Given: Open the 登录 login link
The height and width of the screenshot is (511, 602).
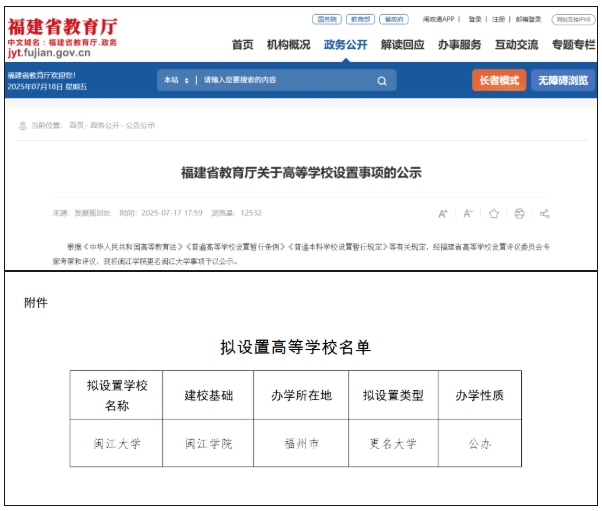Looking at the screenshot, I should tap(475, 19).
